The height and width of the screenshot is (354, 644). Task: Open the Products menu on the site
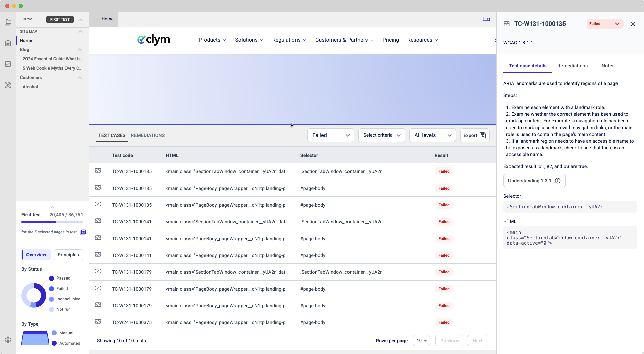pyautogui.click(x=212, y=40)
